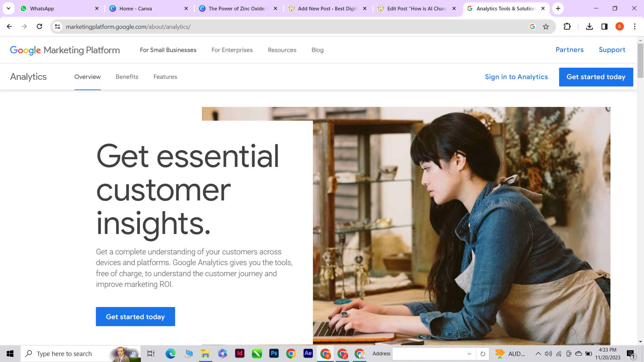Click the taskbar Address refresh button
Viewport: 644px width, 362px height.
click(x=483, y=354)
